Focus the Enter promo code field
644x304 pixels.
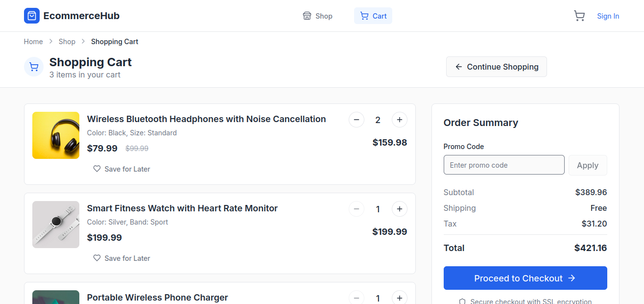[503, 165]
